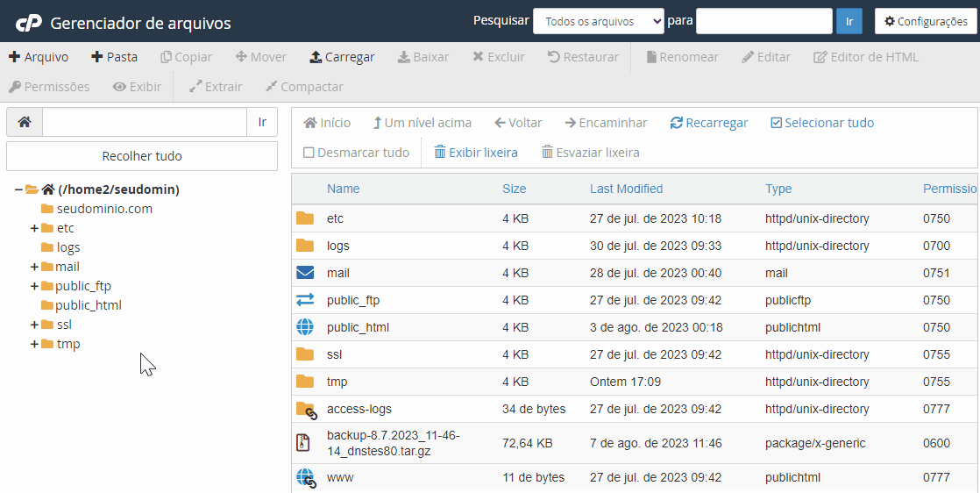This screenshot has height=493, width=980.
Task: Click the access-logs linked folder icon
Action: coord(306,410)
